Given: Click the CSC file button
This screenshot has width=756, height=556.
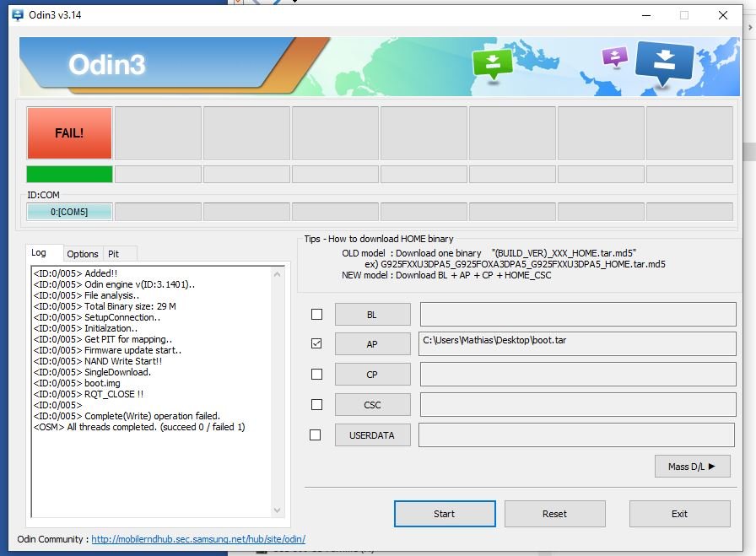Looking at the screenshot, I should tap(373, 405).
